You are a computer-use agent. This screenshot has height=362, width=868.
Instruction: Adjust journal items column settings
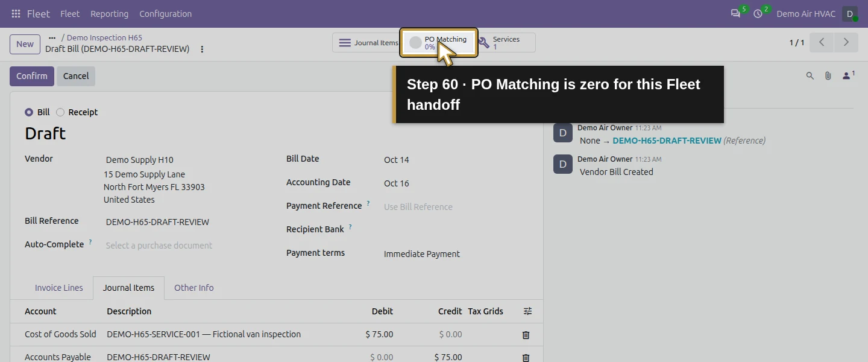527,311
